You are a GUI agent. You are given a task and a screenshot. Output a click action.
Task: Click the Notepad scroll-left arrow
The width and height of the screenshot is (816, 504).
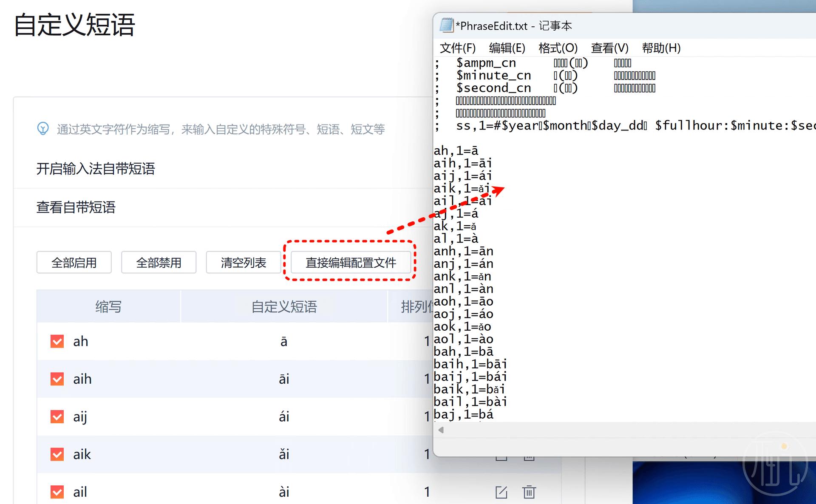441,430
